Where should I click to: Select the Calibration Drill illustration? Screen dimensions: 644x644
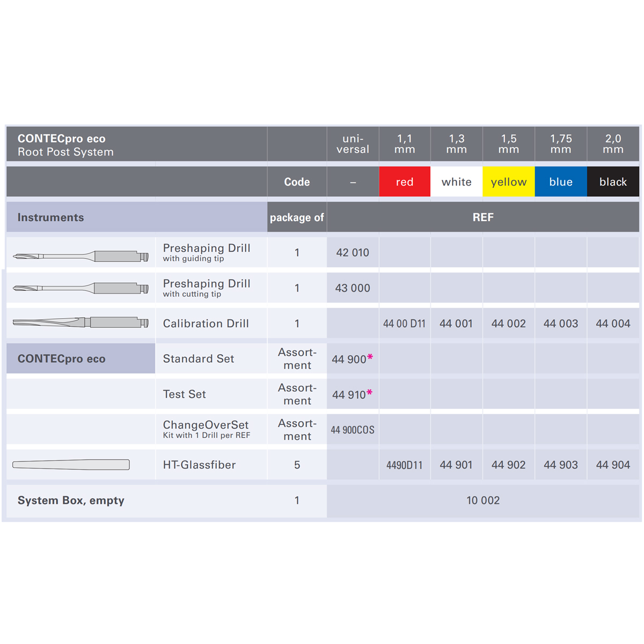click(x=80, y=323)
